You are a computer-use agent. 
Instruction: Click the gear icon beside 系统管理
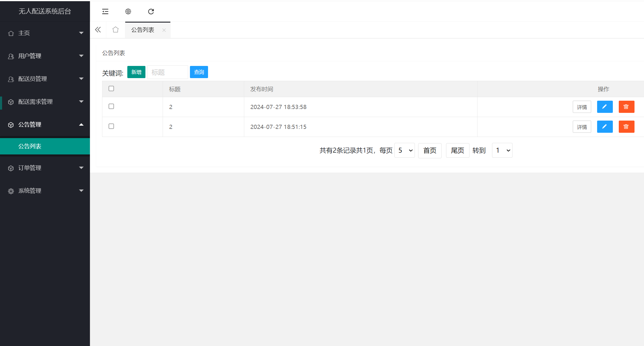11,191
